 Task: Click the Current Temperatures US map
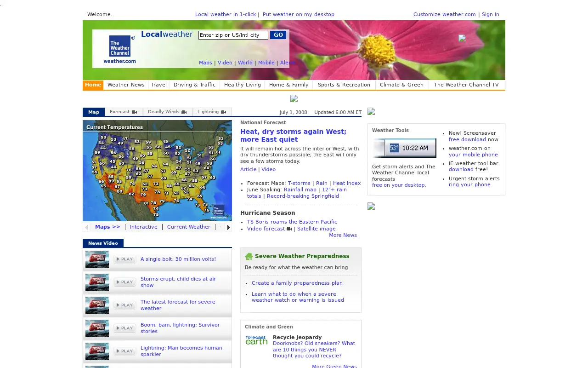click(157, 171)
